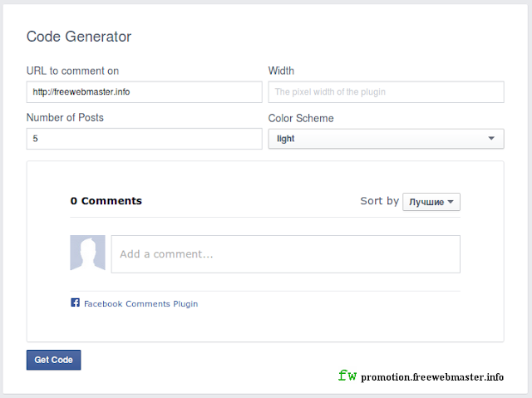532x398 pixels.
Task: Open the Sort by Лучшие dropdown
Action: tap(431, 202)
